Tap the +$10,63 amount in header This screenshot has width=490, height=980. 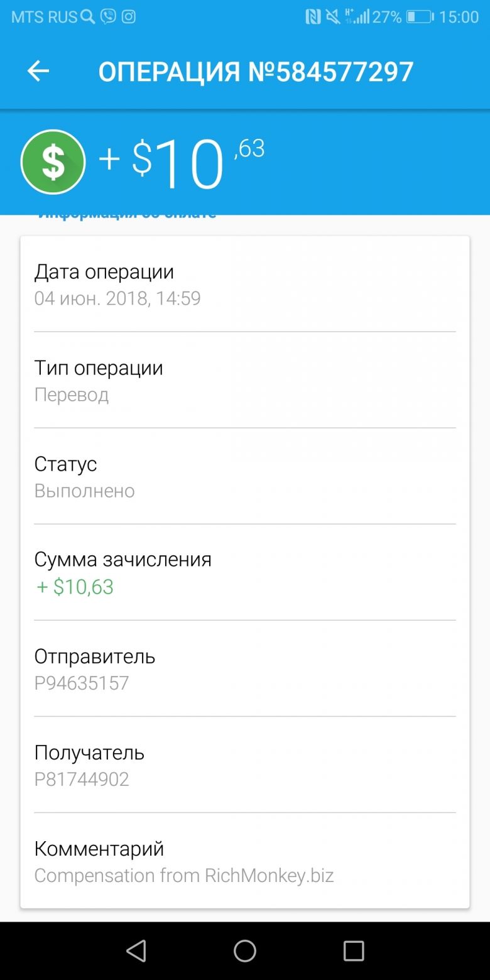pyautogui.click(x=182, y=162)
